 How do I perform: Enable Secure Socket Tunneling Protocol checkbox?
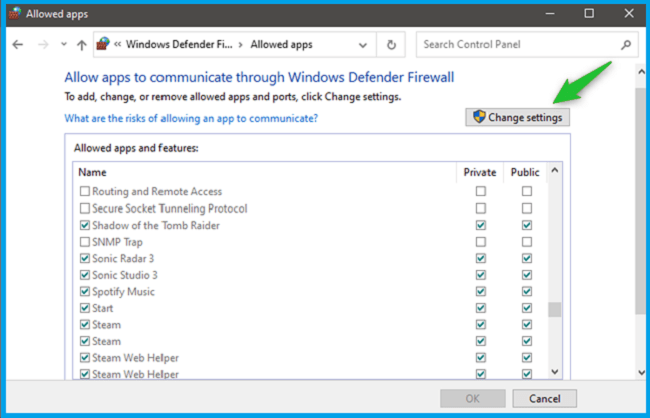85,208
